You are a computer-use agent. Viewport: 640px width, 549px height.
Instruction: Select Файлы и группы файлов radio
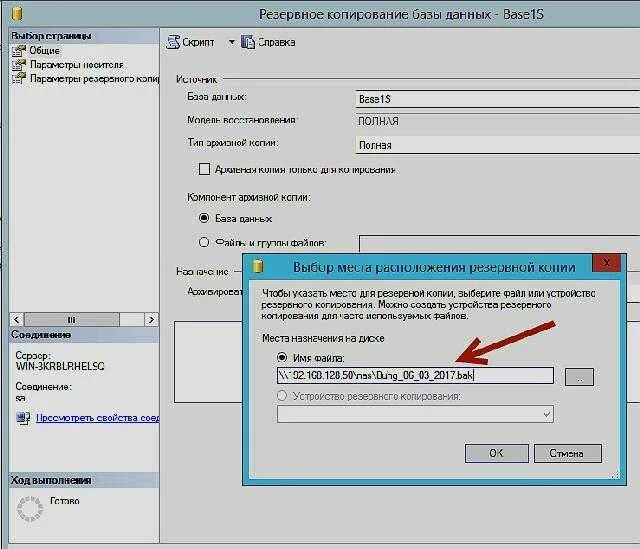coord(204,242)
